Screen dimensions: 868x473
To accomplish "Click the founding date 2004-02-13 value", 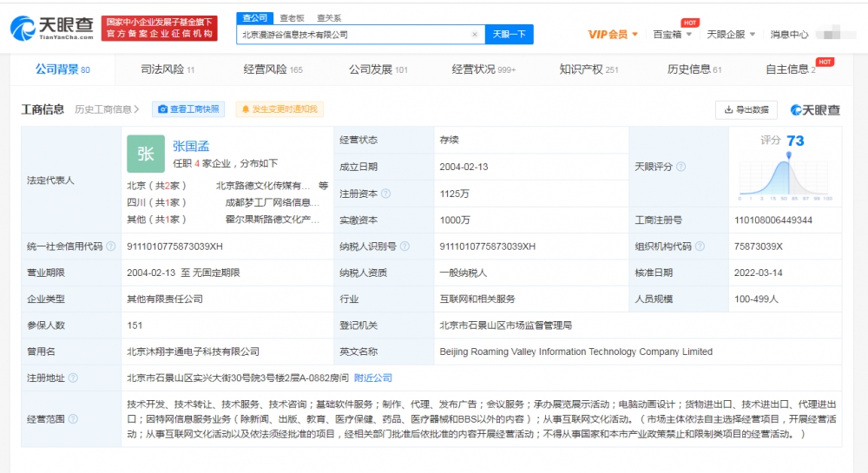I will [x=464, y=167].
